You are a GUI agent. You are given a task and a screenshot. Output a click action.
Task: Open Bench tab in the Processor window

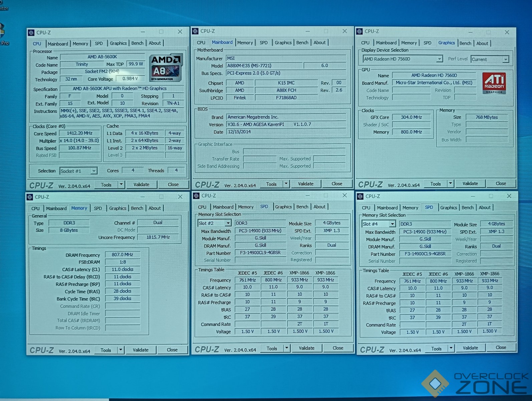(137, 43)
